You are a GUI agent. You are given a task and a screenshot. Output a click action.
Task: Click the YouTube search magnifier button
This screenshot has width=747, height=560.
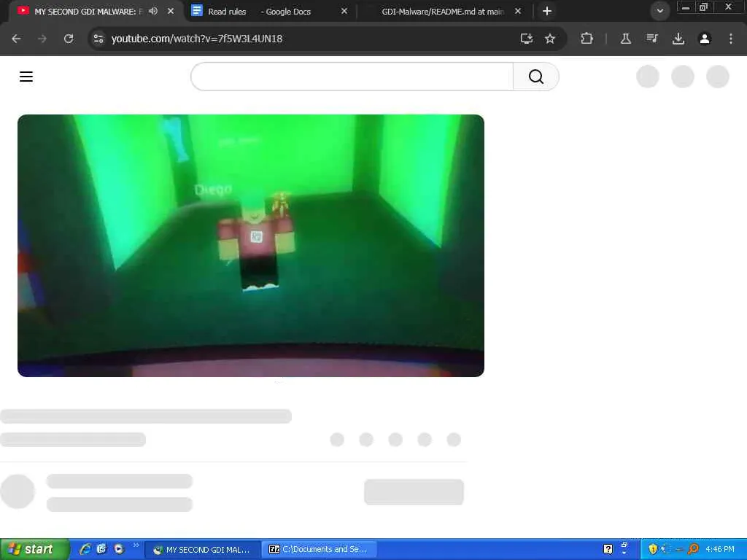click(x=536, y=76)
